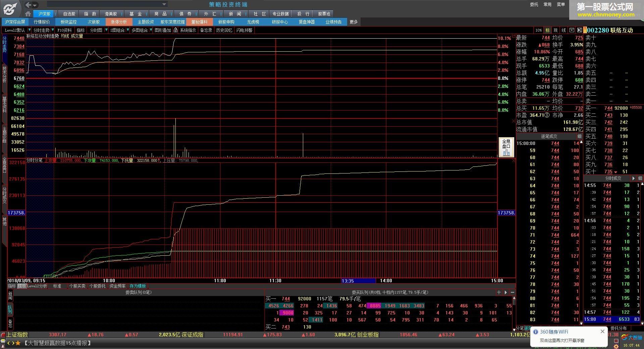Click the mail envelope icon in the status bar
644x349 pixels.
point(3,341)
